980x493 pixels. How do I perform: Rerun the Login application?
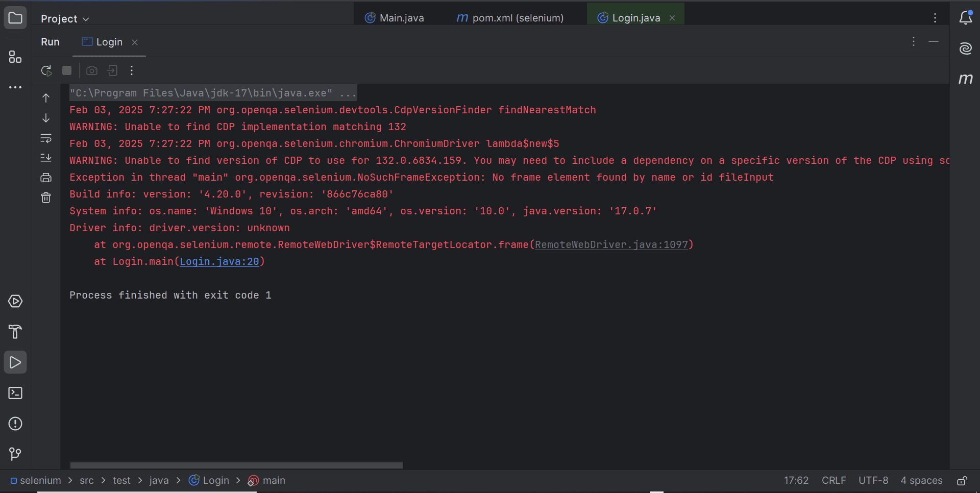point(46,70)
